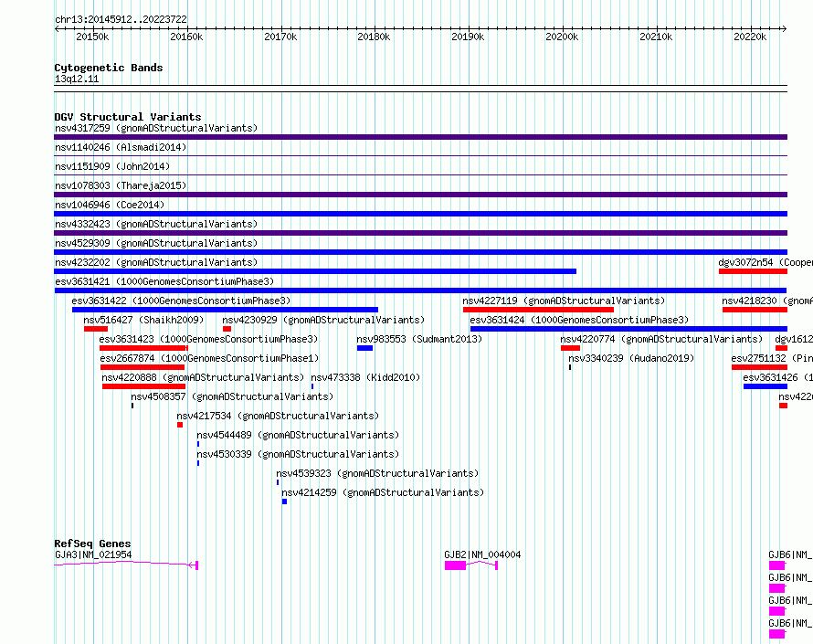The height and width of the screenshot is (644, 813).
Task: Open nsv1046946 (Coe2014) variant entry
Action: coord(110,205)
